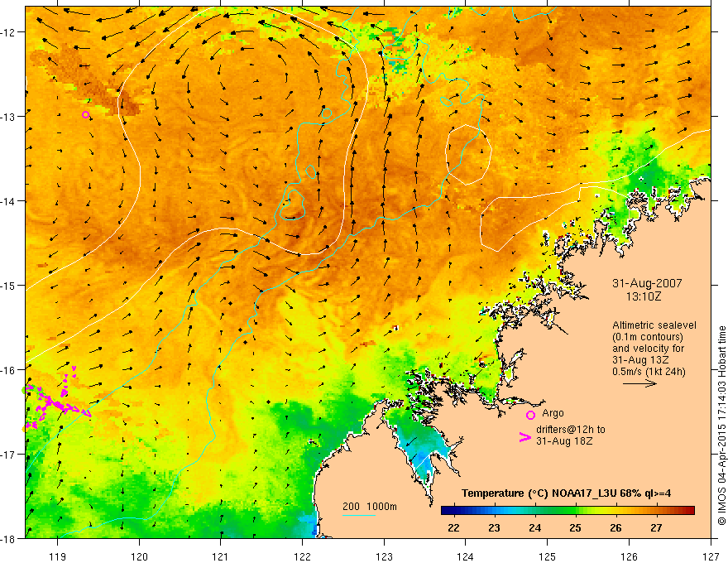Click the '121' longitude axis label
The height and width of the screenshot is (563, 728).
pyautogui.click(x=221, y=556)
